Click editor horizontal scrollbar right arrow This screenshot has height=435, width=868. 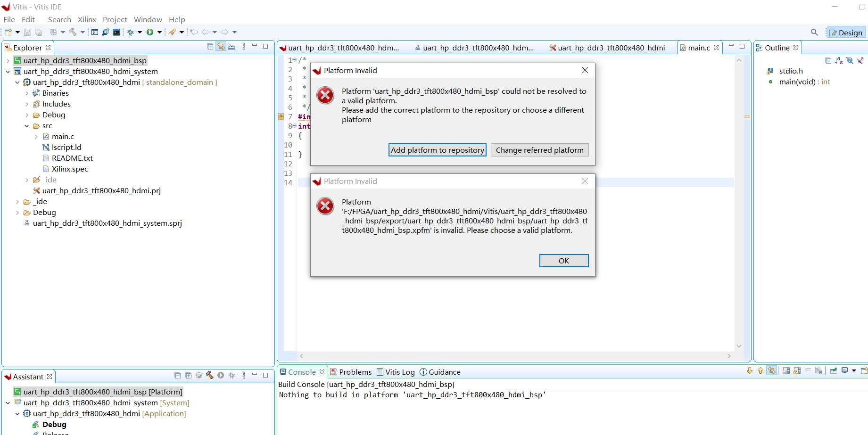point(729,356)
